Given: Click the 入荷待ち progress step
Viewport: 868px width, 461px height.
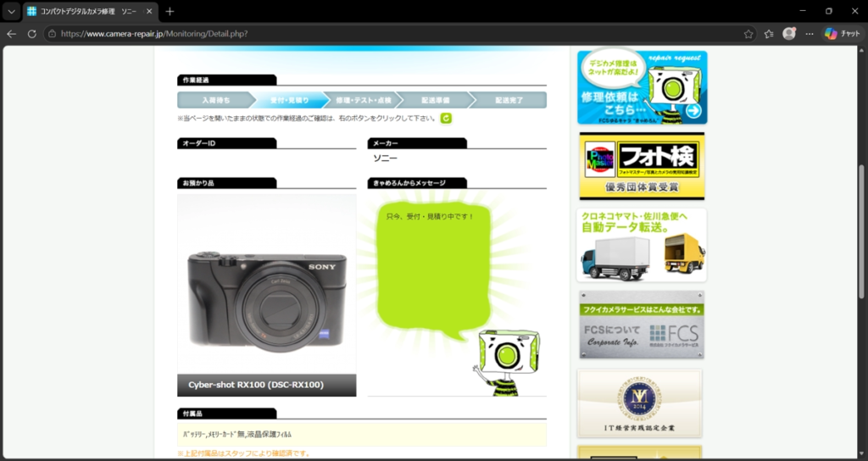Looking at the screenshot, I should pos(216,100).
